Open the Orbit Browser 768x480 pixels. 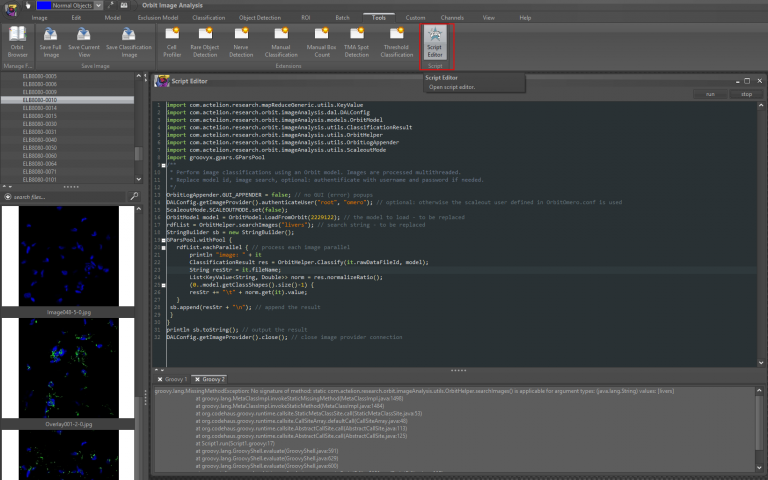17,42
